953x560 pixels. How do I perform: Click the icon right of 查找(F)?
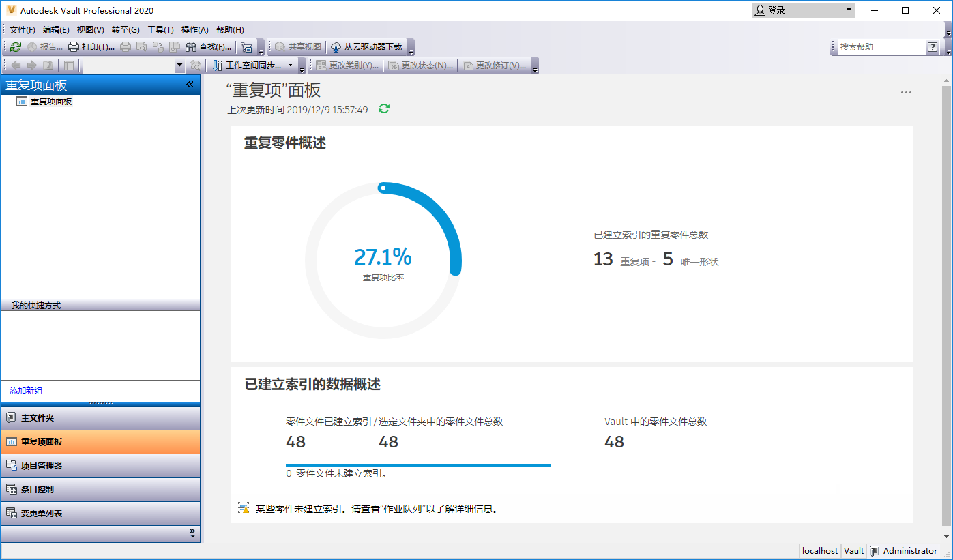pyautogui.click(x=246, y=47)
